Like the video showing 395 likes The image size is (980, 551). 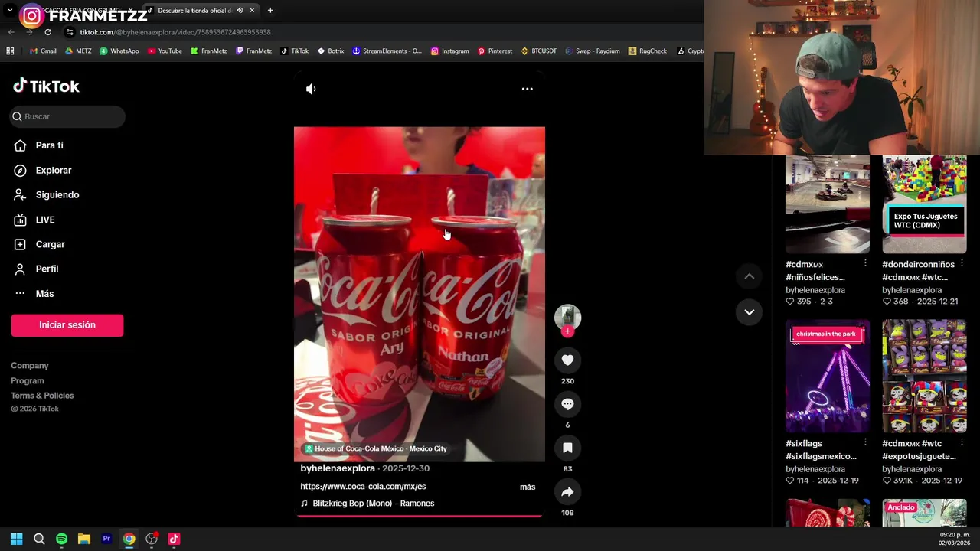point(790,302)
